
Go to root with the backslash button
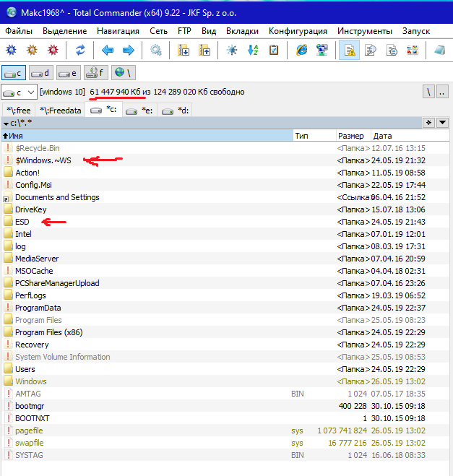pyautogui.click(x=428, y=92)
